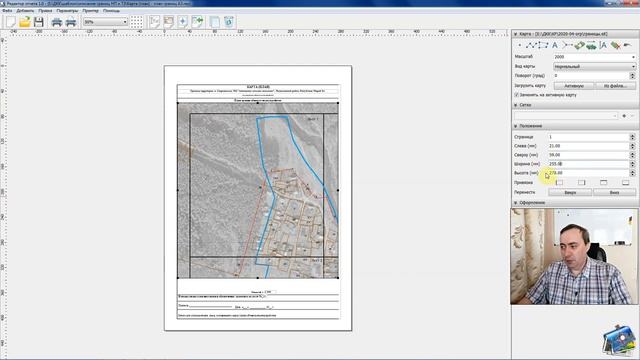Image resolution: width=640 pixels, height=360 pixels.
Task: Click the Слева (мм) spinner arrows
Action: [x=632, y=146]
